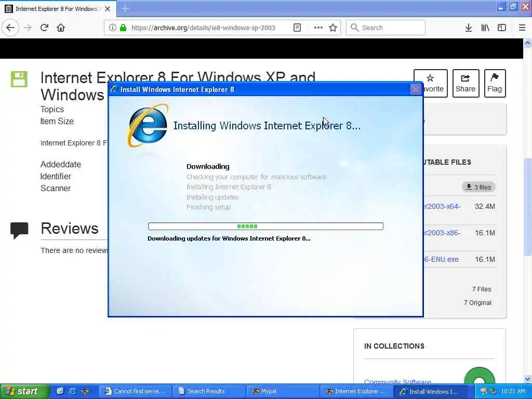Viewport: 532px width, 399px height.
Task: Flag this archive item
Action: click(495, 83)
